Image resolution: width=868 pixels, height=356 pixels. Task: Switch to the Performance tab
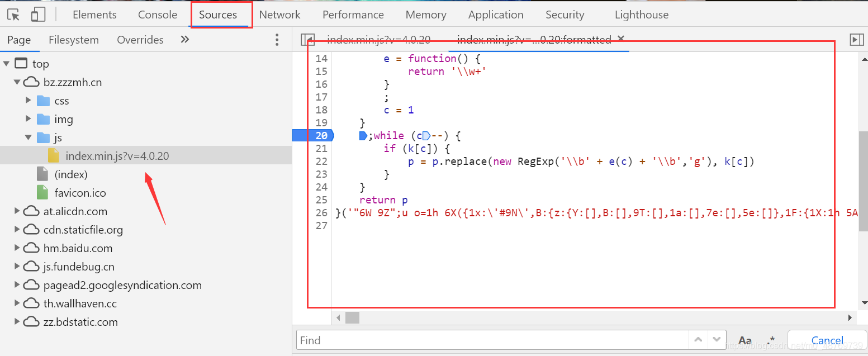[353, 15]
